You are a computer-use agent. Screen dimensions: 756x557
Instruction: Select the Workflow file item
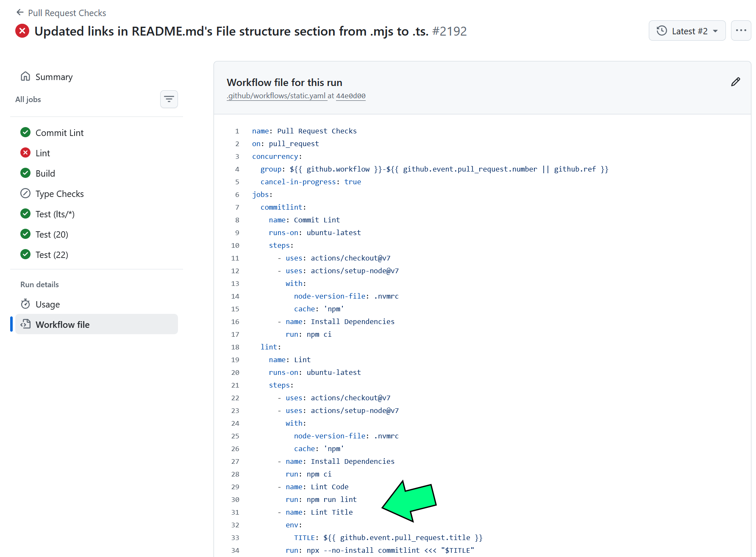tap(97, 324)
